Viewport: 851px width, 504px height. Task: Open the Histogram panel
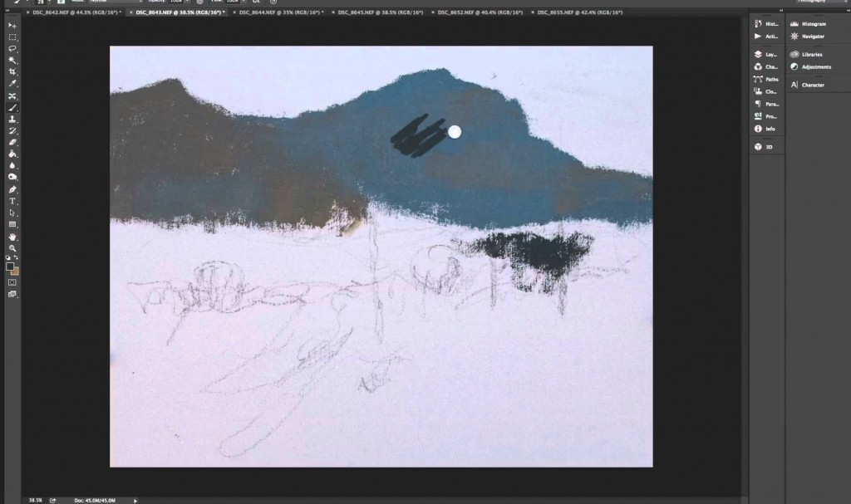(813, 24)
